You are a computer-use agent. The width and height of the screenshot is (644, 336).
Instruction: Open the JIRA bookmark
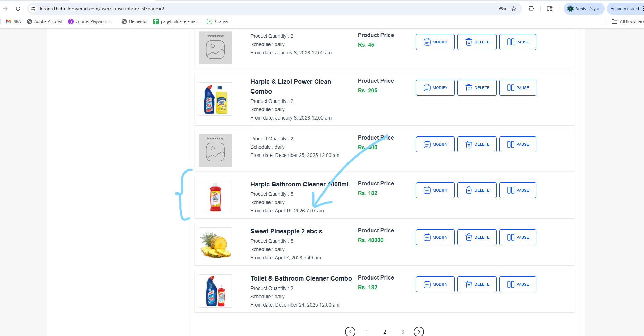click(x=14, y=21)
